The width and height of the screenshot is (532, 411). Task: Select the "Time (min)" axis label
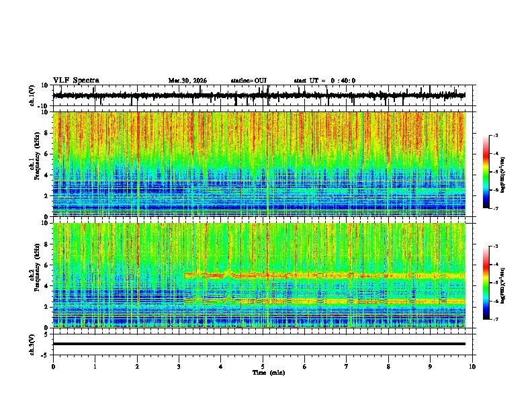(x=269, y=373)
